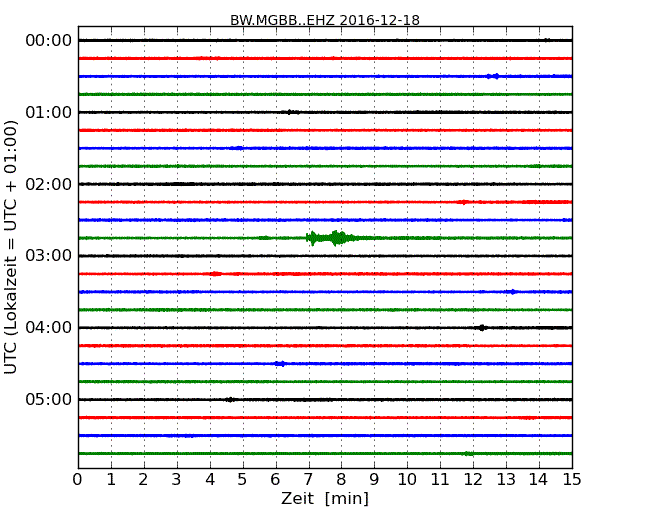Click the blue blip on the 00:30 trace
650x520 pixels.
[x=493, y=76]
